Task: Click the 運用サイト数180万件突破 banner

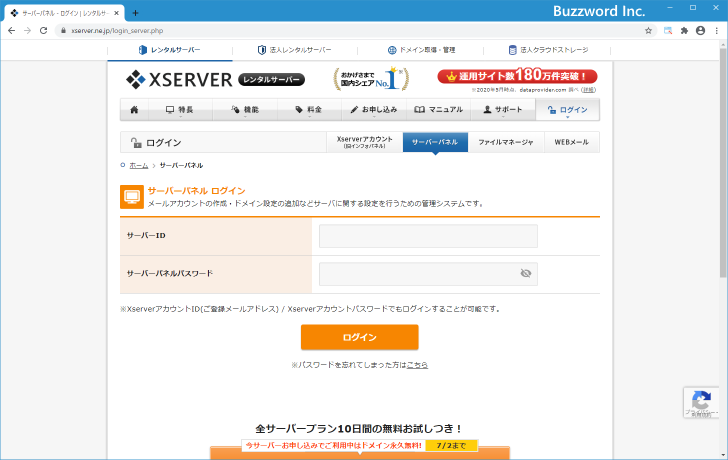Action: [517, 76]
